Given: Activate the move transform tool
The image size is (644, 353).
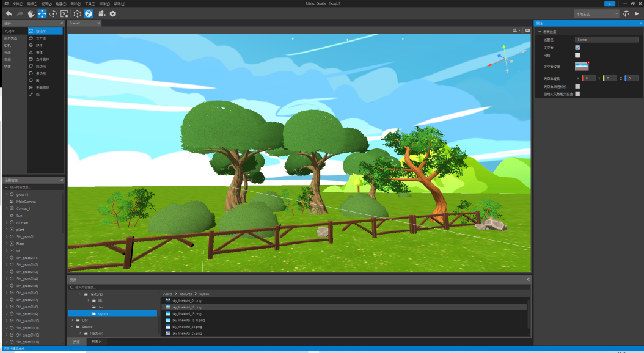Looking at the screenshot, I should 42,13.
